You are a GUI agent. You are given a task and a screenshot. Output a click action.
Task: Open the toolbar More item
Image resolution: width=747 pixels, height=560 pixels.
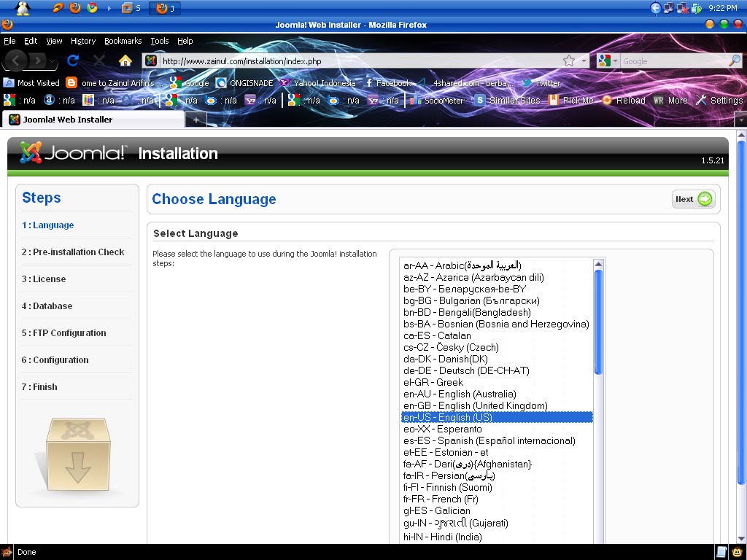670,101
